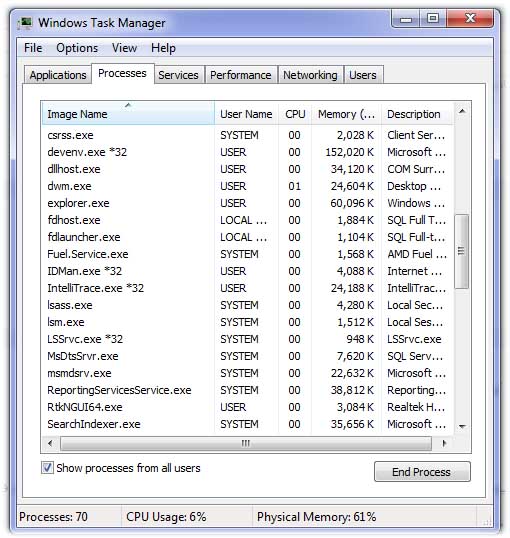Close the Windows Task Manager window
Screen dimensions: 510x538
point(470,19)
